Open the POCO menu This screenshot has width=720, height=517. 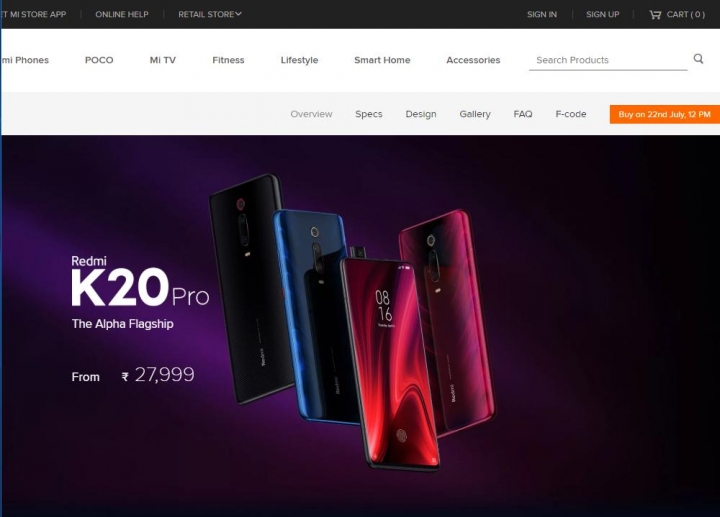(x=99, y=60)
